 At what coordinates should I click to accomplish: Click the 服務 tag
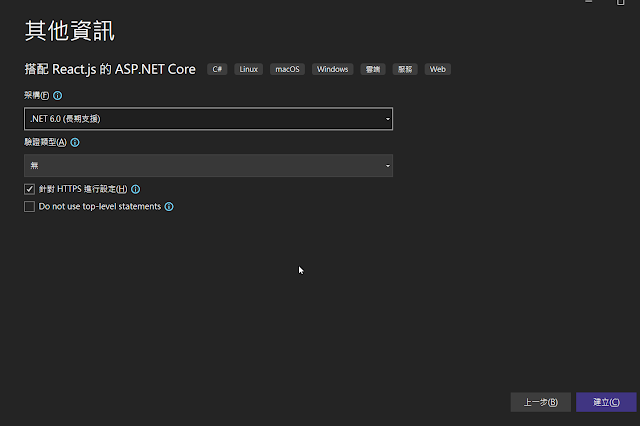405,69
